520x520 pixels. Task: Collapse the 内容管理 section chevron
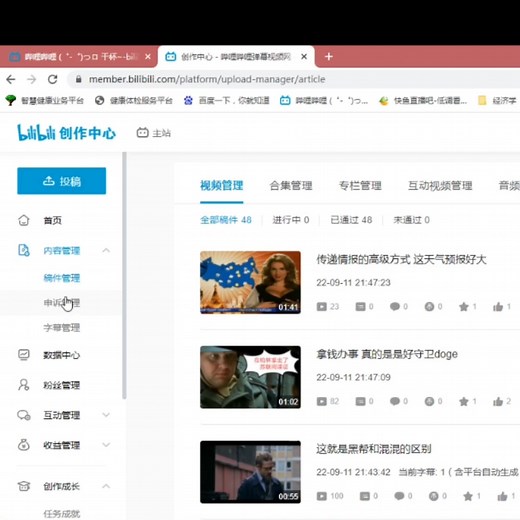pyautogui.click(x=106, y=250)
